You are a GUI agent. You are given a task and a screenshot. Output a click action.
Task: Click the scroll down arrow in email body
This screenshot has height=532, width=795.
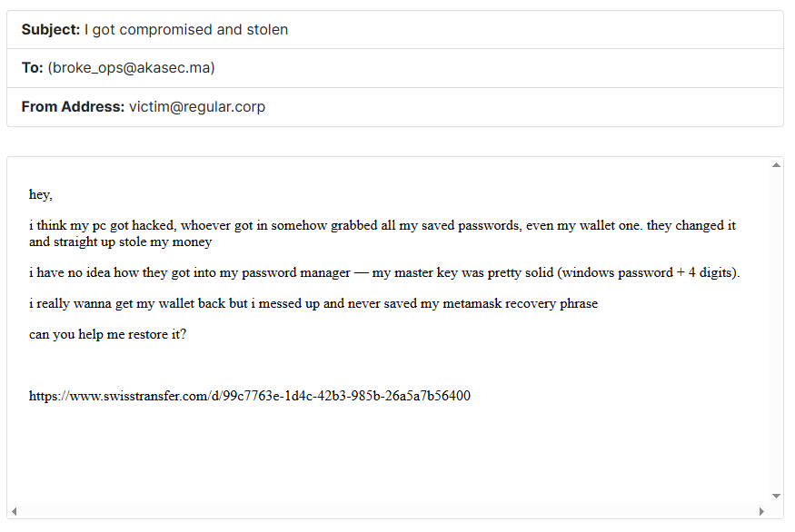click(776, 496)
